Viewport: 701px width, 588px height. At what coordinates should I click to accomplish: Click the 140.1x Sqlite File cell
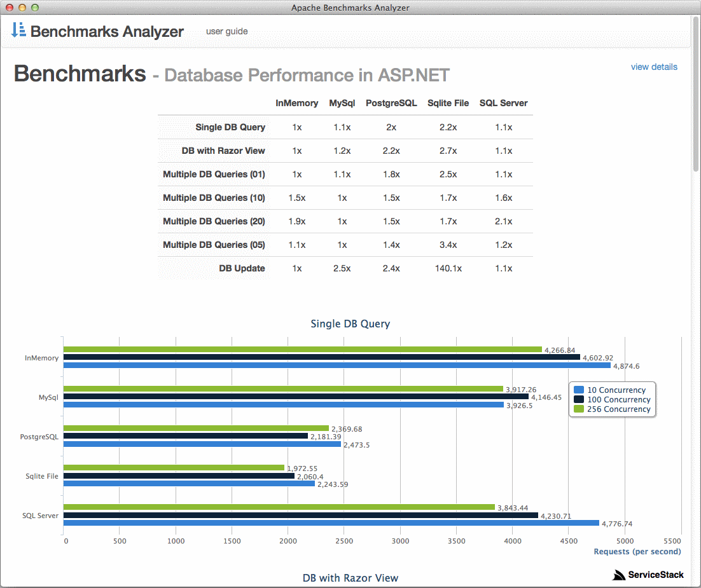448,268
